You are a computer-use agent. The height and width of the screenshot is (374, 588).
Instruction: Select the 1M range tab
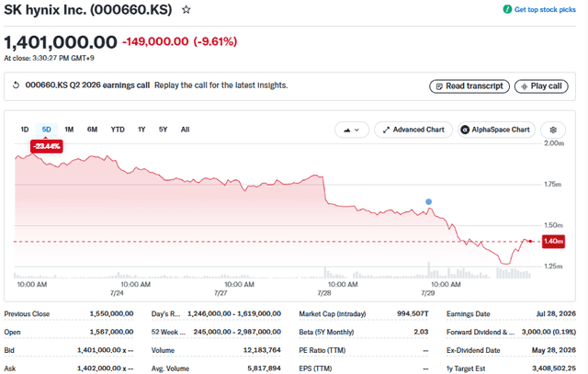pos(69,130)
